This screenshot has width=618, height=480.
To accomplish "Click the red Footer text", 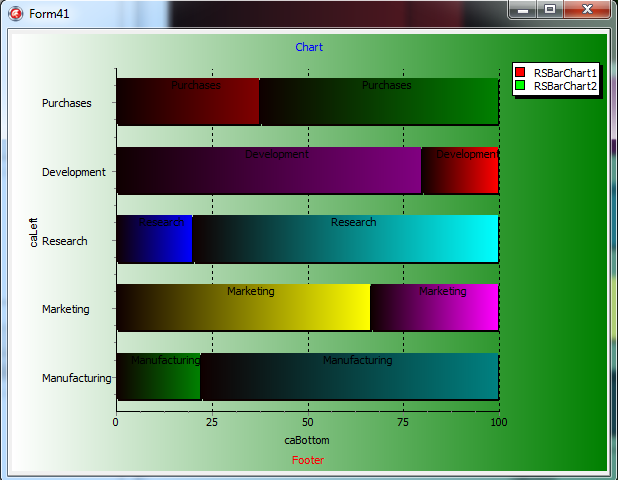I will [308, 460].
